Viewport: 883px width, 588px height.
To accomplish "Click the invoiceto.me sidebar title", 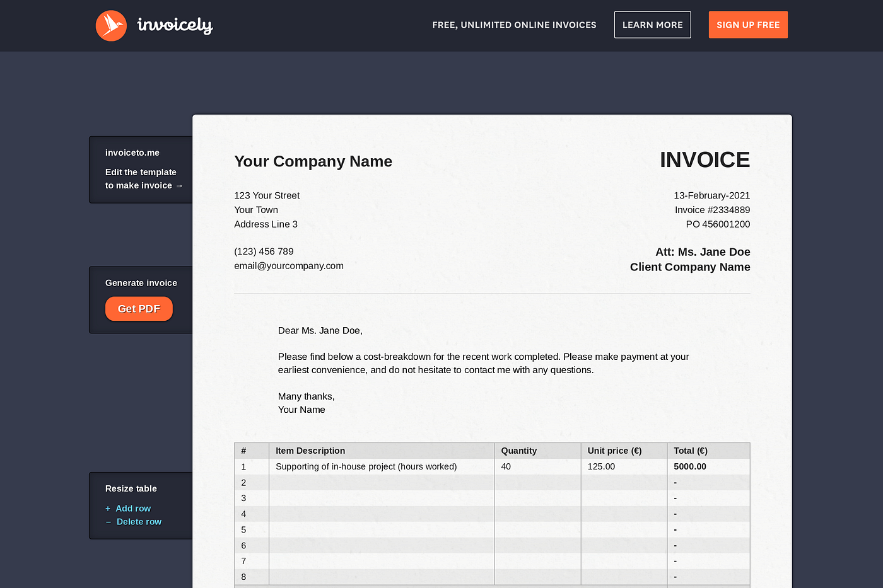I will pos(132,153).
